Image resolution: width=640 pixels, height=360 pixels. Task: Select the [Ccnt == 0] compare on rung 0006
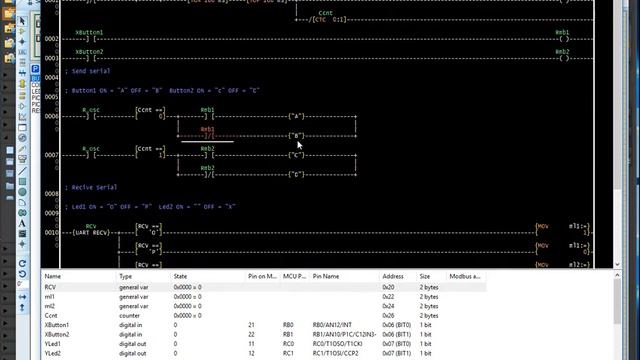click(x=150, y=113)
